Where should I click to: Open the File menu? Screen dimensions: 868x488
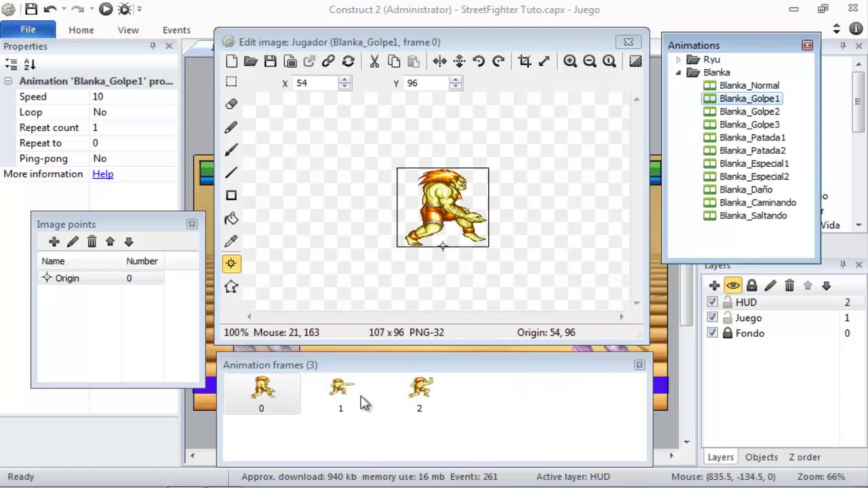point(28,30)
